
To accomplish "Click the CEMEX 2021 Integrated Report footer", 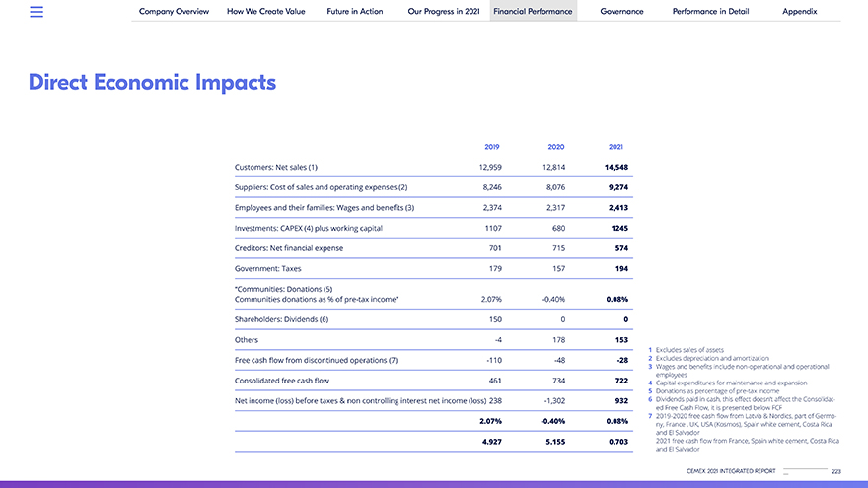I will click(x=730, y=471).
